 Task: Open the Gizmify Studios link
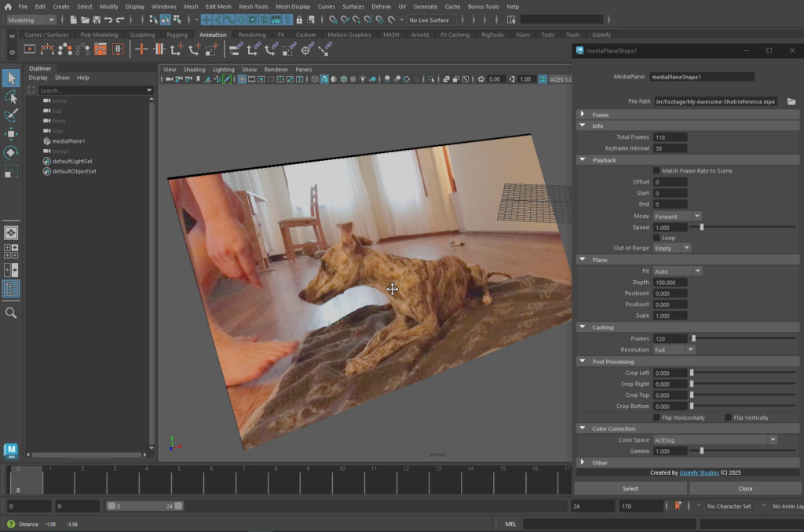699,472
